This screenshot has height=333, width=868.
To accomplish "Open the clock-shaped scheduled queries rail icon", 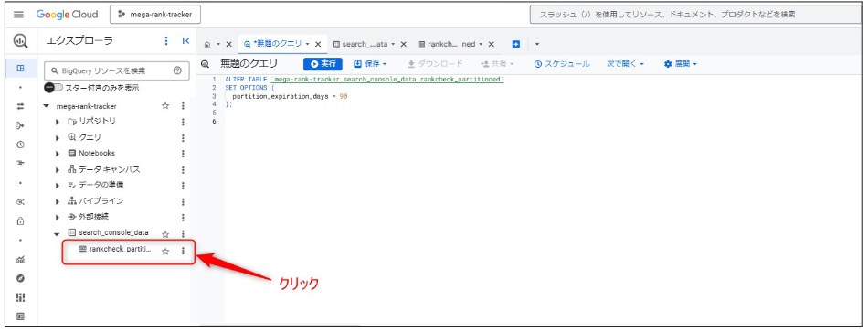I will 20,145.
